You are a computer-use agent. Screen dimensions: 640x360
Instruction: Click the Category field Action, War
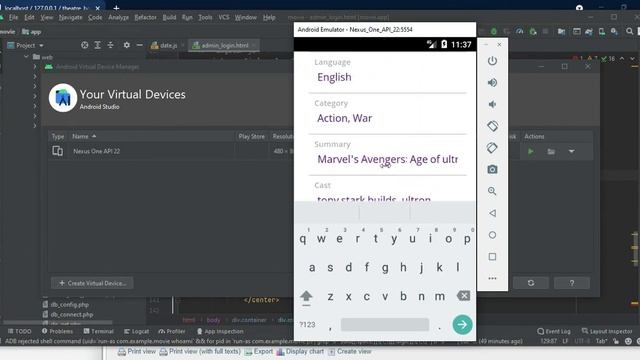tap(387, 118)
